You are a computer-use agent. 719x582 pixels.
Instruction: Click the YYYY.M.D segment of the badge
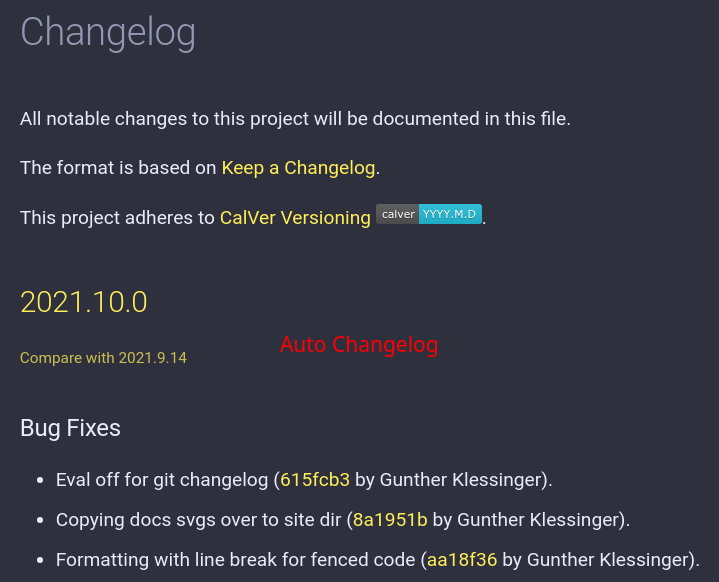pyautogui.click(x=450, y=214)
